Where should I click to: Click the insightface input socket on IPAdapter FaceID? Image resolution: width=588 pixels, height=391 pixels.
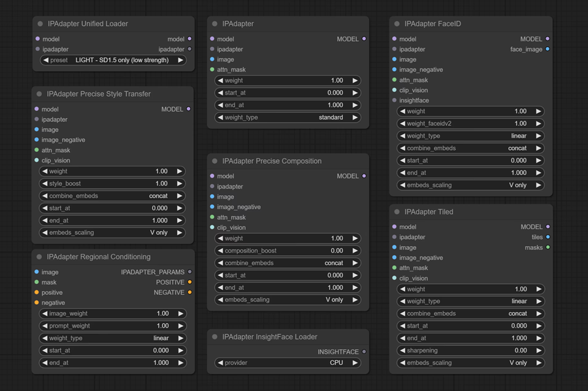395,100
